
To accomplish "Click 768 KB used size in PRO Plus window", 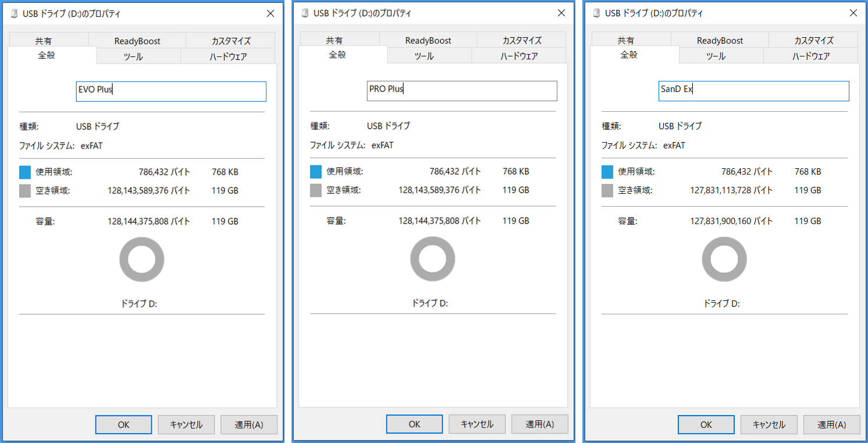I will (515, 172).
